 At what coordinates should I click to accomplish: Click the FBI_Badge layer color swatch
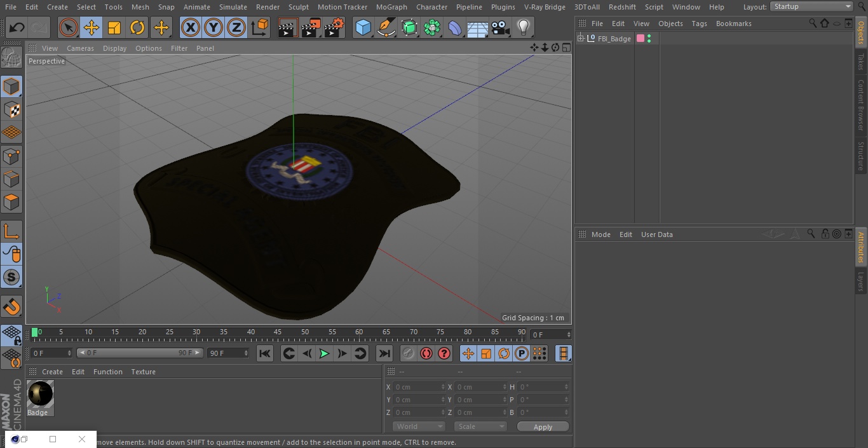coord(641,39)
